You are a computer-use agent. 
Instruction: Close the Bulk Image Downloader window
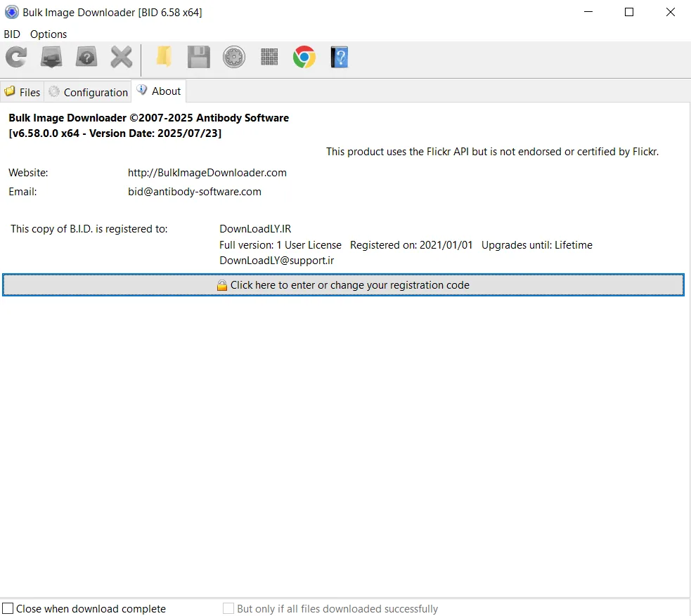tap(671, 12)
